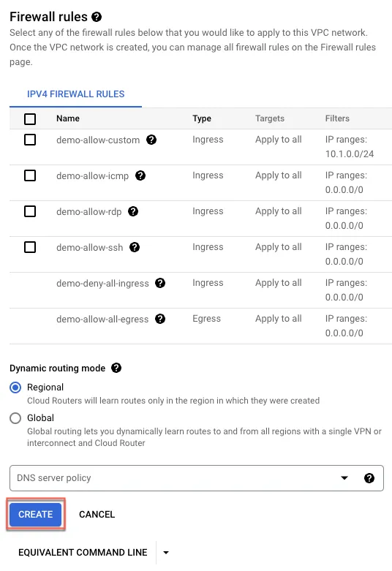Viewport: 392px width, 571px height.
Task: Click help icon beside demo-allow-rdp
Action: coord(133,211)
